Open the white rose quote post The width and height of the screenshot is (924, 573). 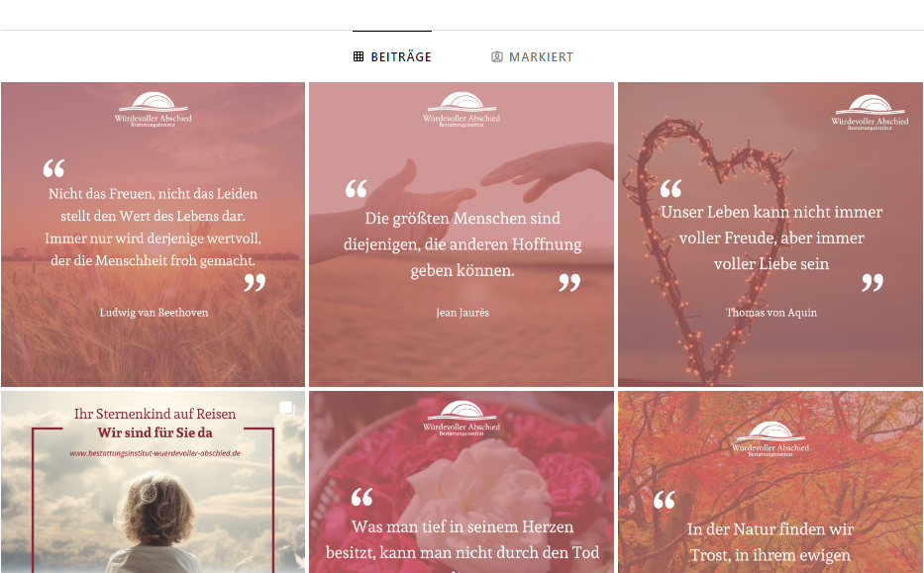point(462,482)
